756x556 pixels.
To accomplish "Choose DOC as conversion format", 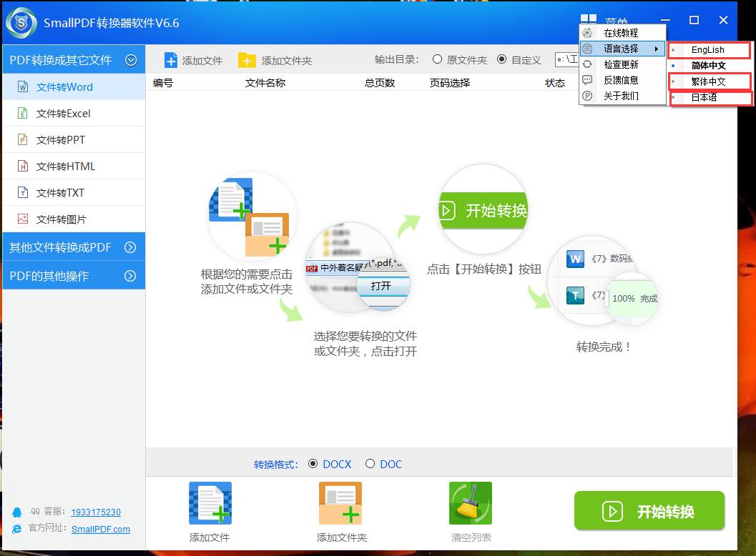I will point(384,464).
